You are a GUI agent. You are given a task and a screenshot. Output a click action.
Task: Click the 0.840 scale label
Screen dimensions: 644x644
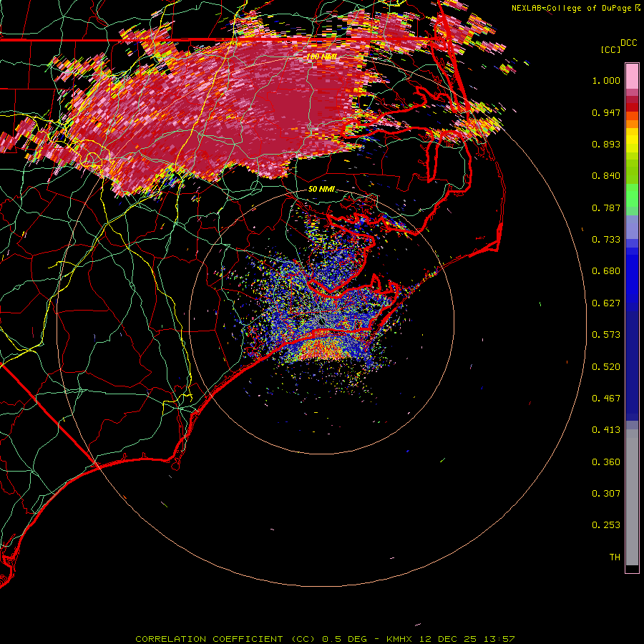click(x=606, y=176)
